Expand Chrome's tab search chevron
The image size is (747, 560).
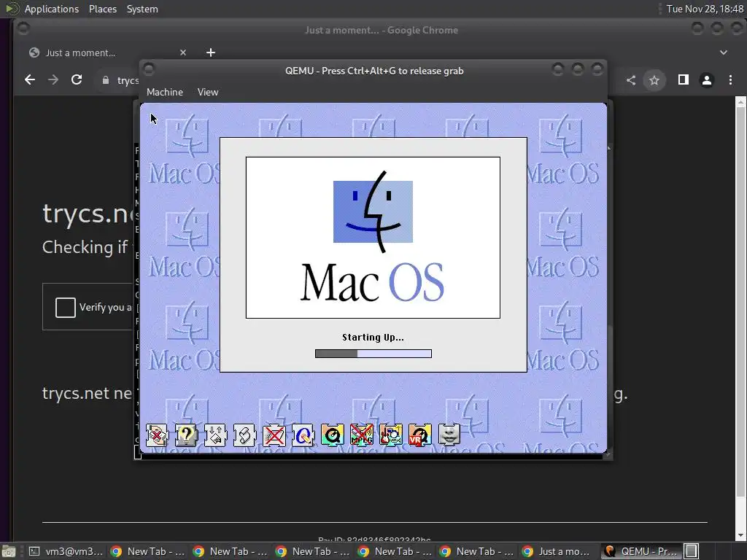(x=723, y=52)
